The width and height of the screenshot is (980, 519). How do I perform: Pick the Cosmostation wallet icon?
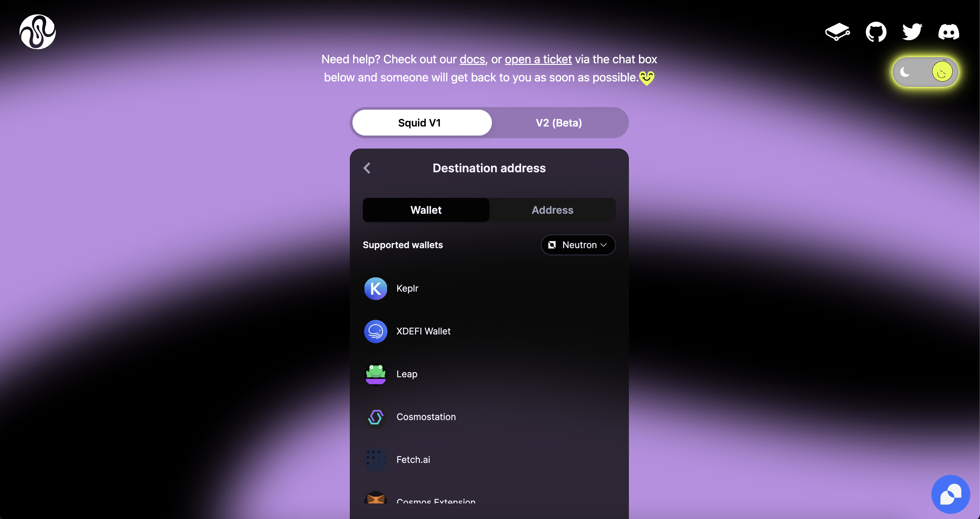[x=375, y=417]
